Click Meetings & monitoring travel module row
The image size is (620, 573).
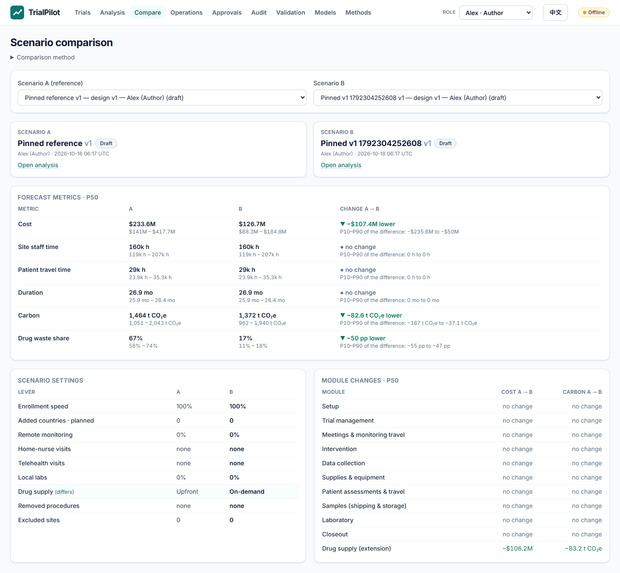462,435
